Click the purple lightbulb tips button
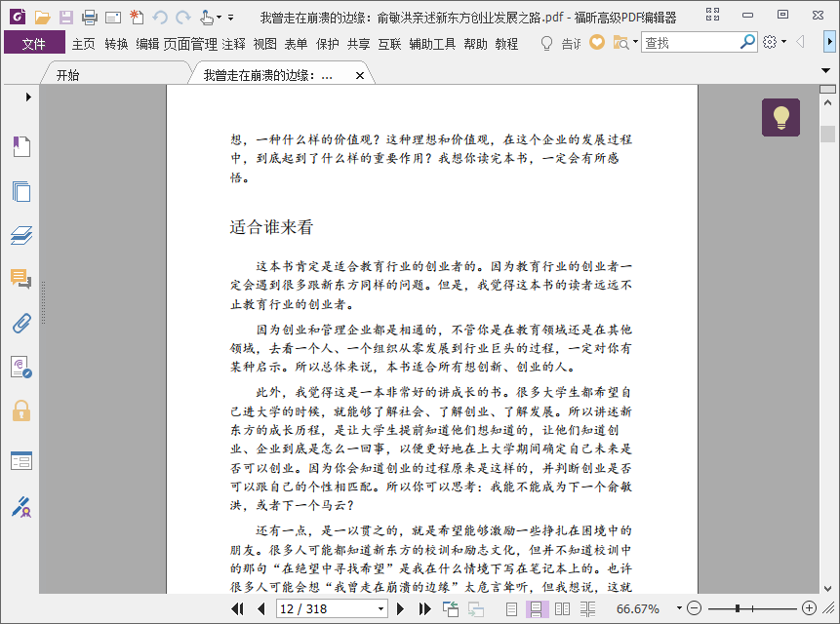 [x=780, y=117]
